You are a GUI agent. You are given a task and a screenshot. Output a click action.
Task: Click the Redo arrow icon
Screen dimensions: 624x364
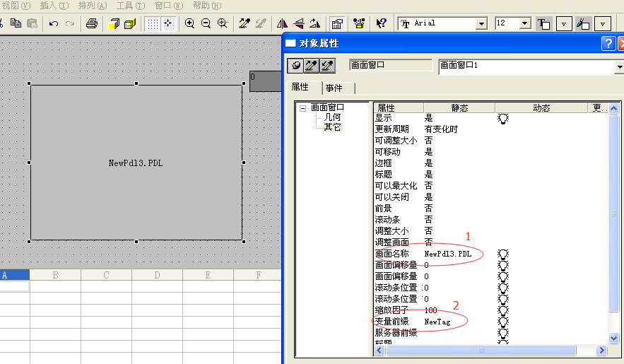click(70, 24)
